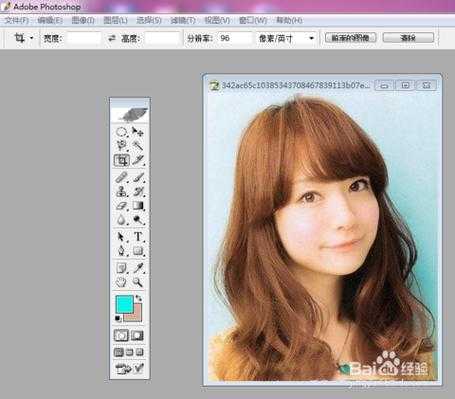Select the Zoom magnifier tool
The width and height of the screenshot is (455, 399).
pyautogui.click(x=137, y=282)
